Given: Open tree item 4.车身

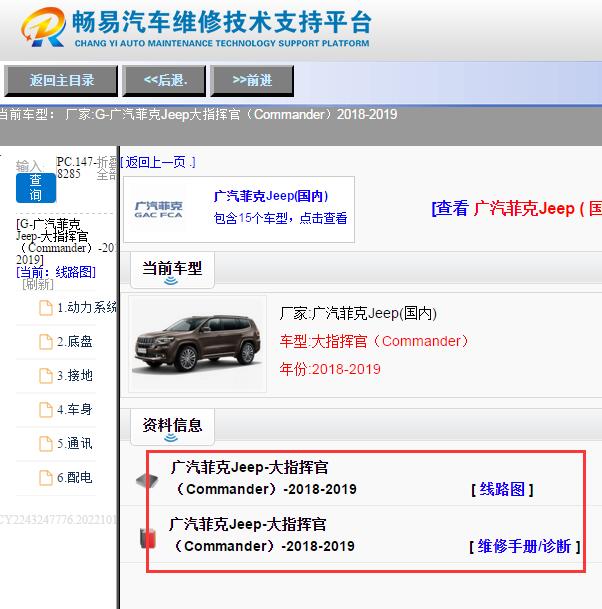Looking at the screenshot, I should coord(75,409).
